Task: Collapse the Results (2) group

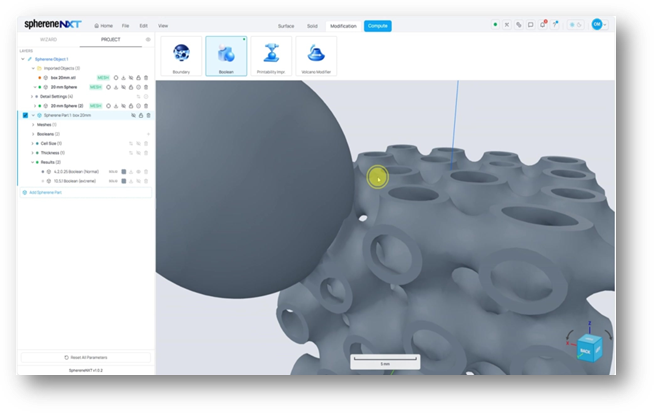Action: [x=33, y=162]
